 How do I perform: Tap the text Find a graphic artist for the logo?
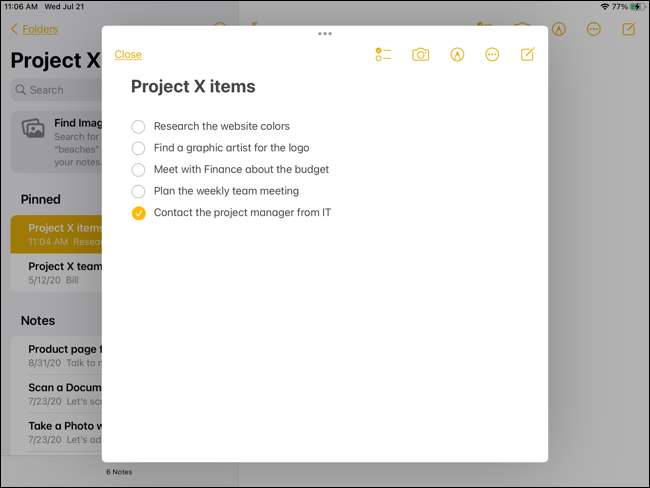(x=231, y=148)
